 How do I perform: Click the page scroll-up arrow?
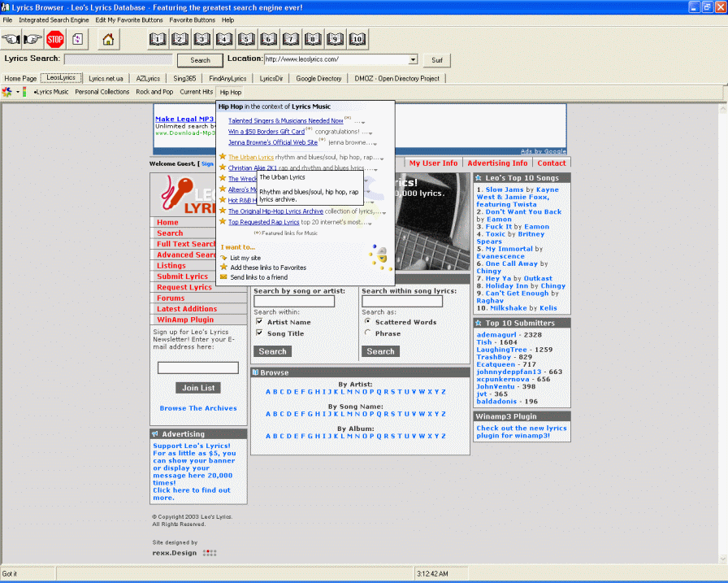click(722, 109)
